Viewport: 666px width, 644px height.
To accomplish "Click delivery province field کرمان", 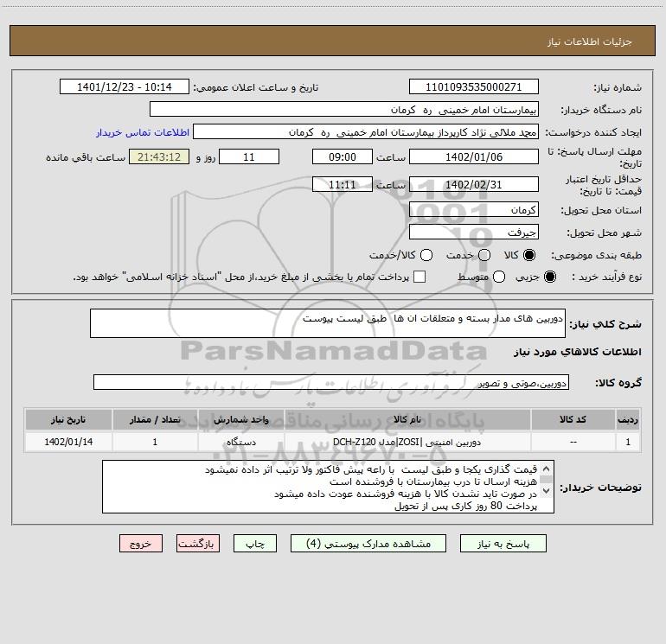I will click(x=474, y=210).
